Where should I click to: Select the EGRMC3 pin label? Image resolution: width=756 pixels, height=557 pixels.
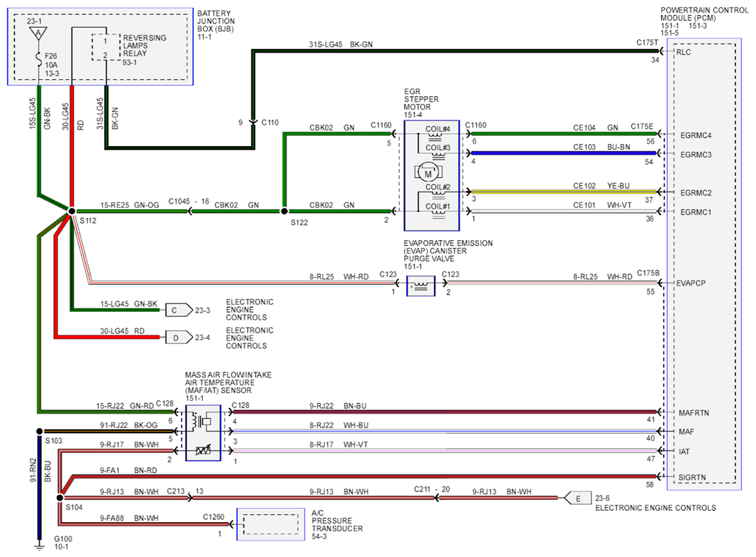pyautogui.click(x=695, y=155)
